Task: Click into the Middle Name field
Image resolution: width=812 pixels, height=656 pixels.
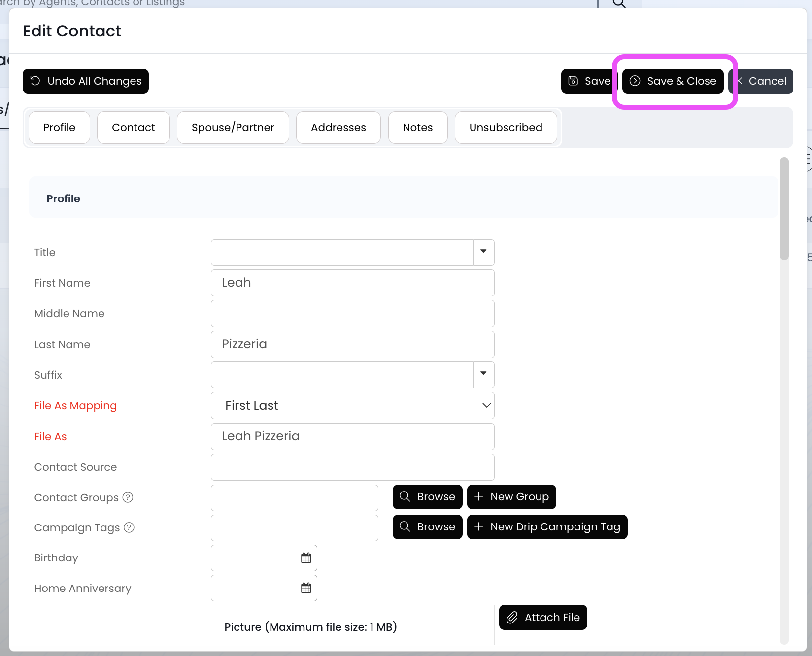Action: (x=352, y=313)
